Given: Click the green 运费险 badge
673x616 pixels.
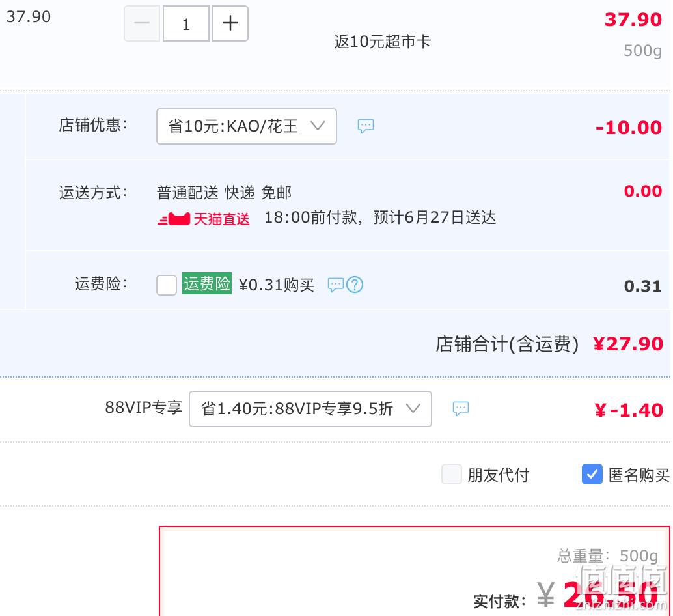Looking at the screenshot, I should (207, 283).
